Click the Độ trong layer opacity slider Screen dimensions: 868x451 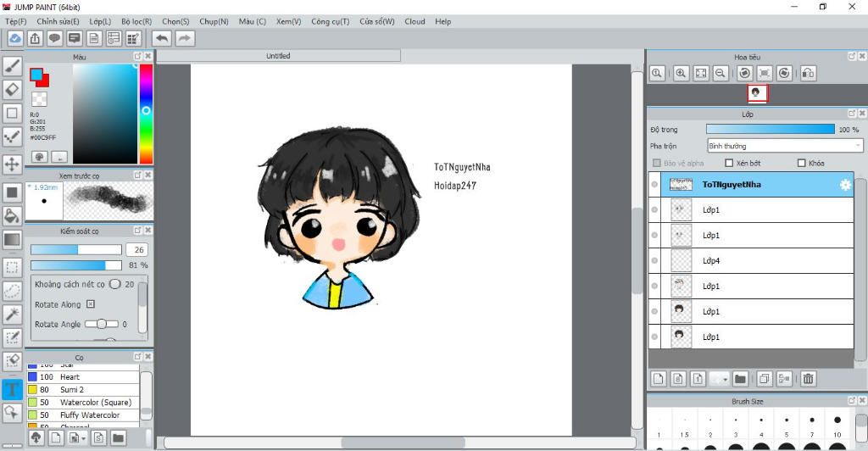pyautogui.click(x=770, y=129)
